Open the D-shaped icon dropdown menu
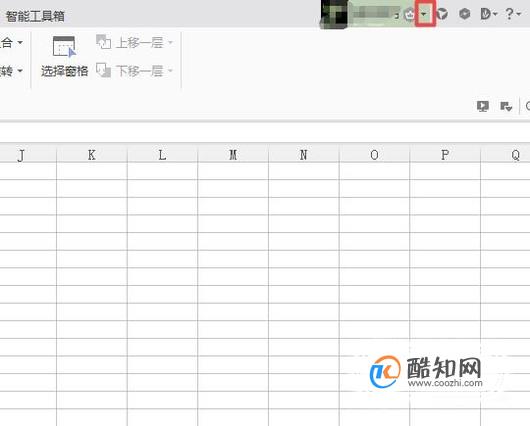The image size is (530, 426). point(488,14)
